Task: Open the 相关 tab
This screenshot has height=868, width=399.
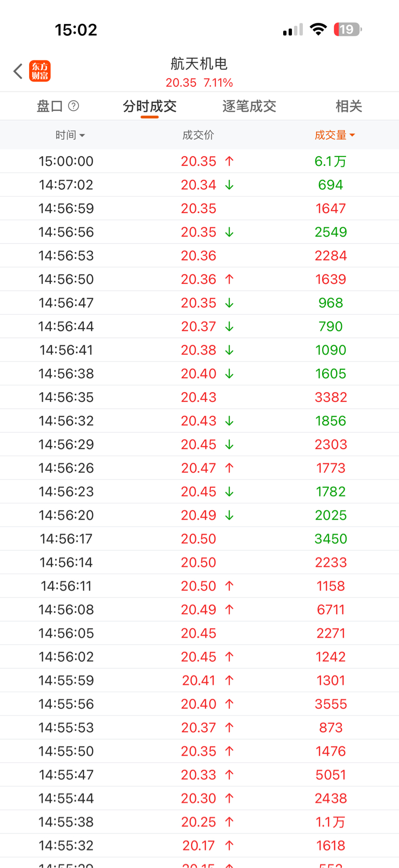Action: coord(349,107)
